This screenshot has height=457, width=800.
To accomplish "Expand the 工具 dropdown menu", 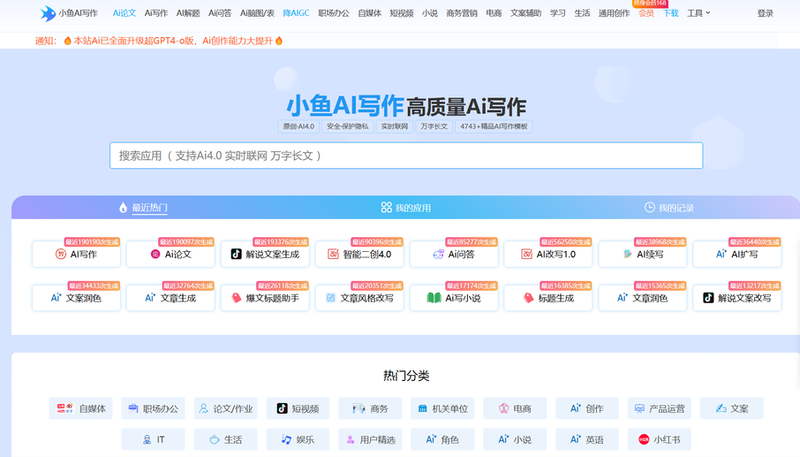I will tap(698, 13).
